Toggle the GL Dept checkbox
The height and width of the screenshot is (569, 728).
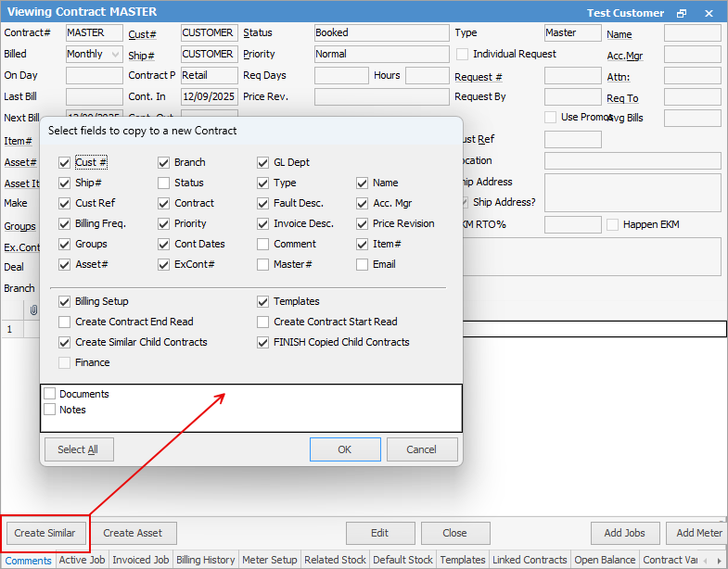tap(262, 162)
